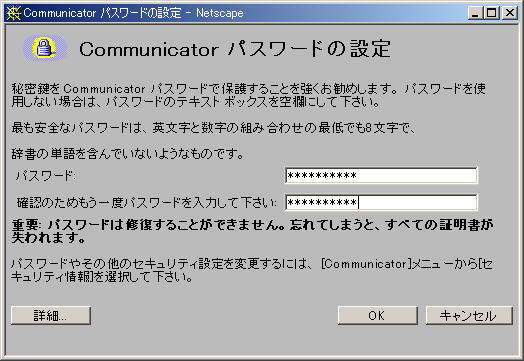Maximize the Netscape dialog window
This screenshot has width=524, height=361.
(492, 13)
